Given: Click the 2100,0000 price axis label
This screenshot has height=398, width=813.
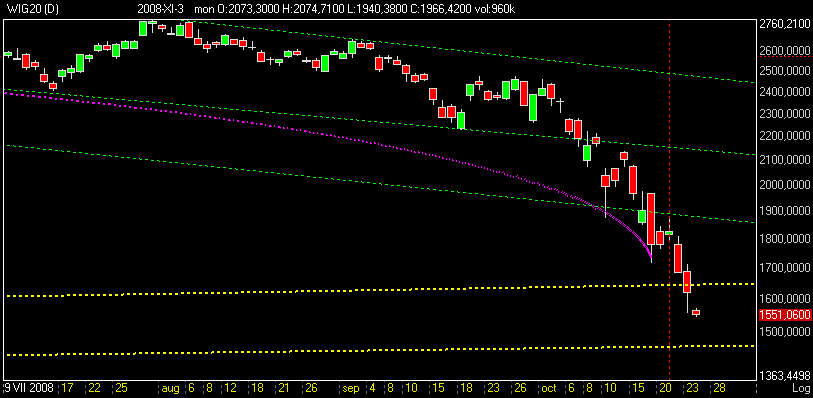Looking at the screenshot, I should [784, 160].
